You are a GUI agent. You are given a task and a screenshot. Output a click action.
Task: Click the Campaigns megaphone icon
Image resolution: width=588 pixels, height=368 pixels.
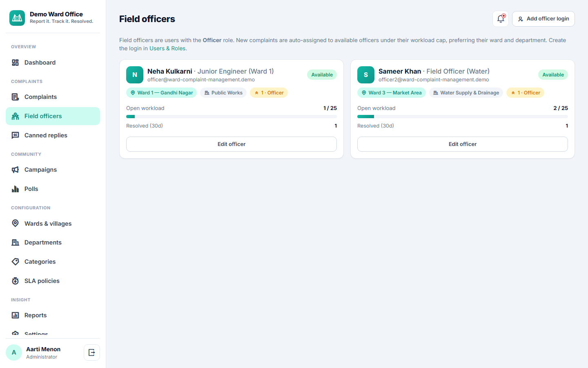tap(16, 170)
